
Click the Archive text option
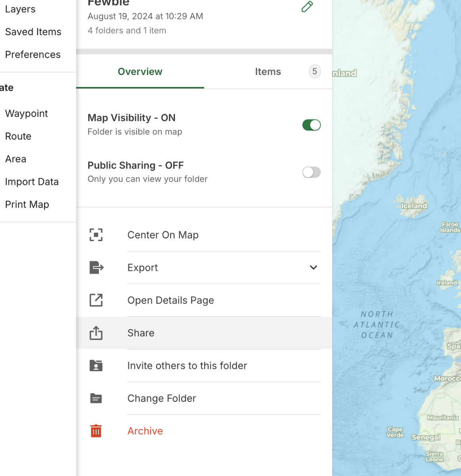(145, 431)
